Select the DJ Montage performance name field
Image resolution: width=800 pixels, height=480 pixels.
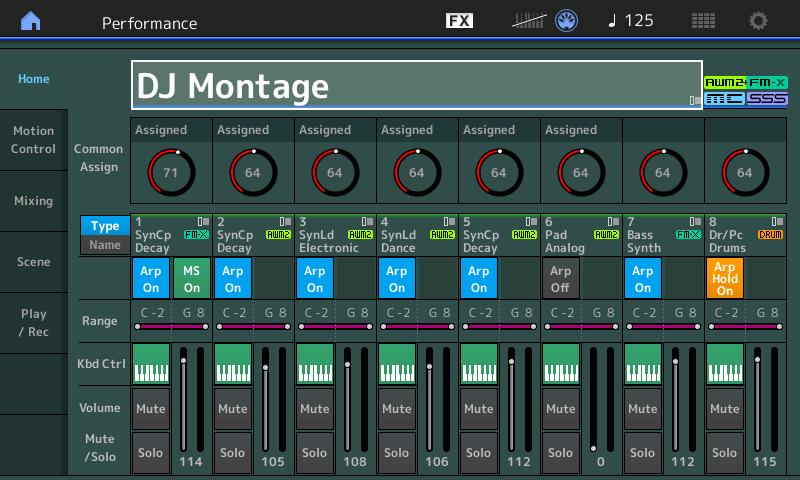[415, 86]
